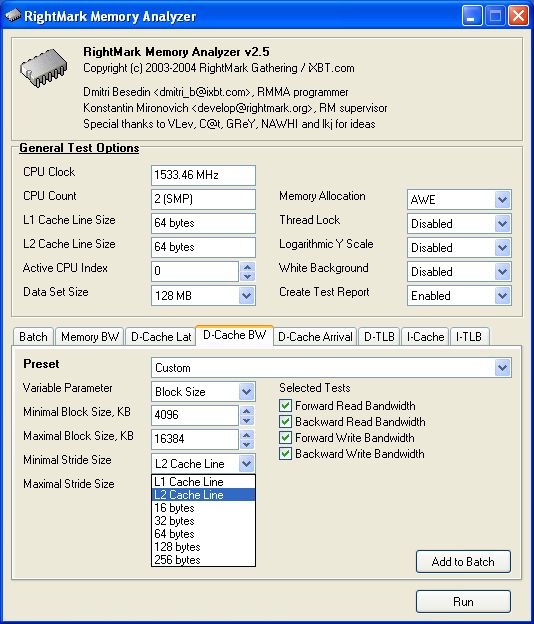Click the title bar chip icon
This screenshot has height=624, width=534.
(x=13, y=16)
